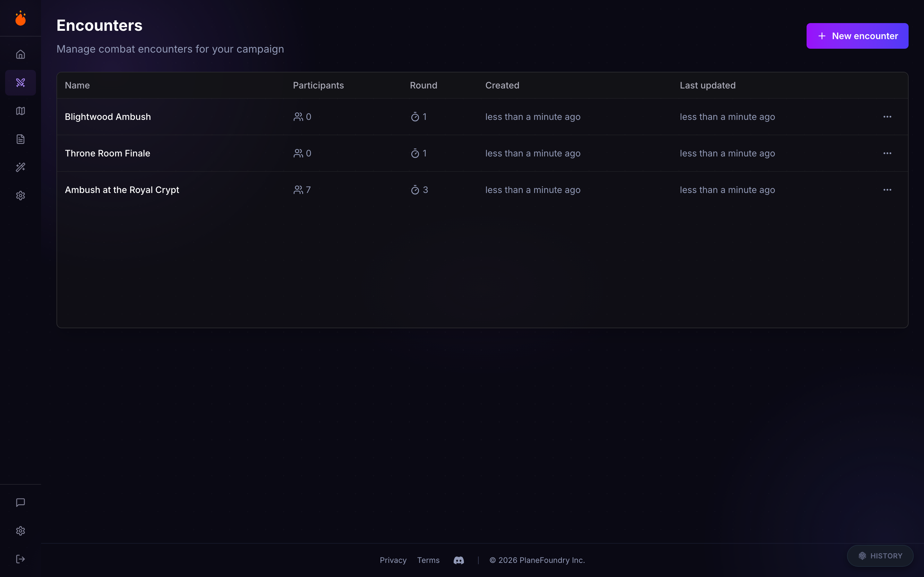Open actions menu for Throne Room Finale

point(887,154)
